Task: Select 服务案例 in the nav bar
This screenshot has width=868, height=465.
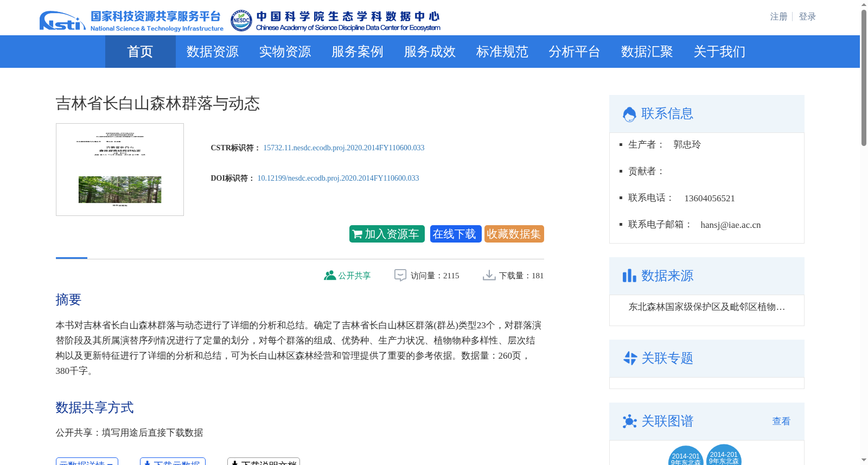Action: [x=358, y=52]
